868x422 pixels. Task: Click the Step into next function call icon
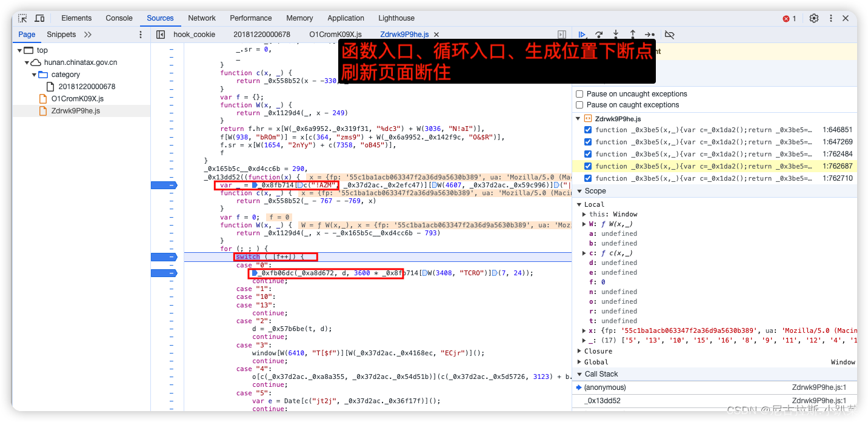pos(615,35)
